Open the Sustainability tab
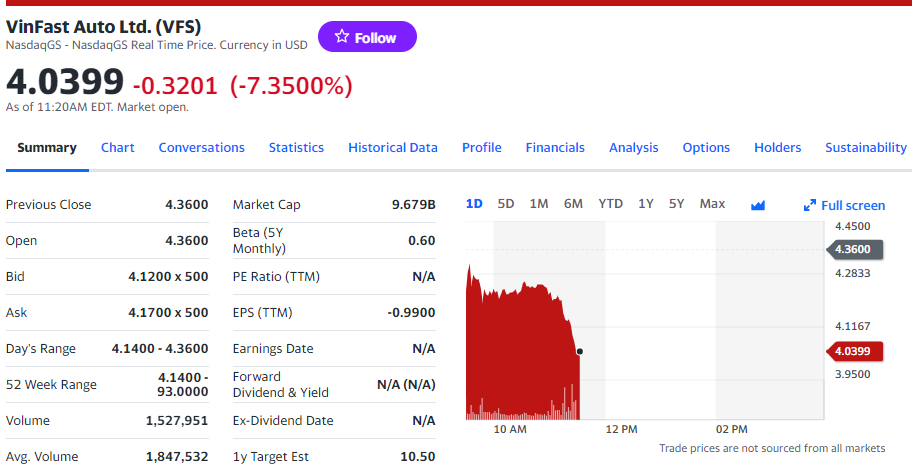This screenshot has height=476, width=912. pyautogui.click(x=865, y=147)
